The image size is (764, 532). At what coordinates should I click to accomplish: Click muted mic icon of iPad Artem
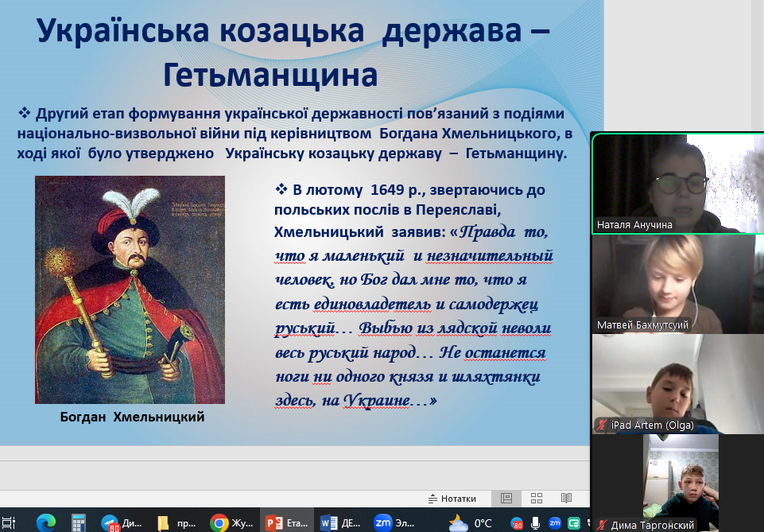click(x=603, y=425)
